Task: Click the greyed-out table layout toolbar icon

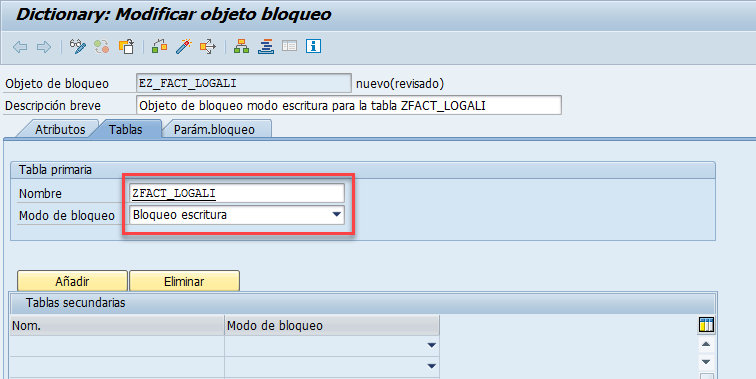Action: tap(289, 46)
